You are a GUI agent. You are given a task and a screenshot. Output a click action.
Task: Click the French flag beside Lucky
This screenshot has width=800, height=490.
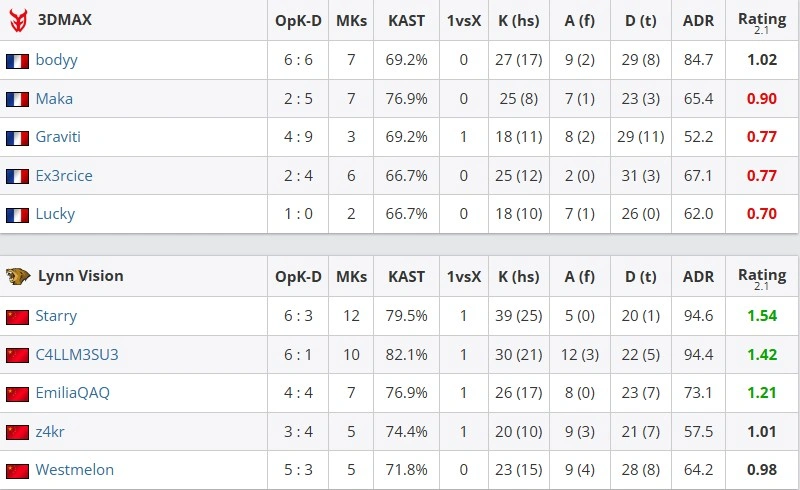tap(17, 215)
